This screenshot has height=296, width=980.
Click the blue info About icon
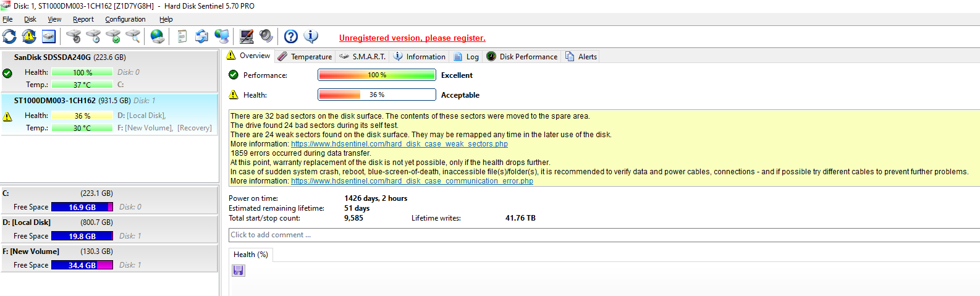[x=311, y=36]
